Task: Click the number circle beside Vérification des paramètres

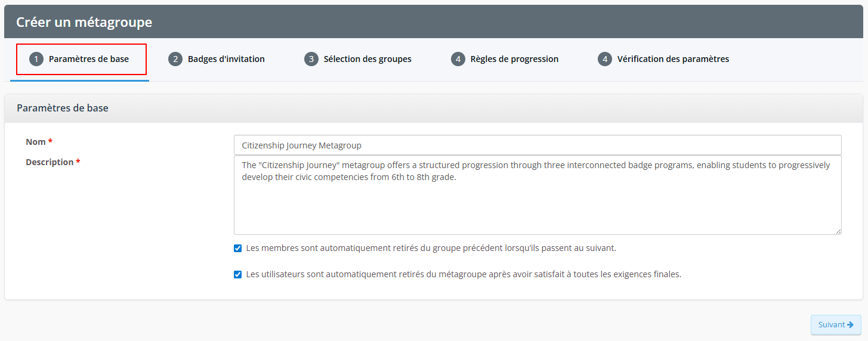Action: click(605, 59)
